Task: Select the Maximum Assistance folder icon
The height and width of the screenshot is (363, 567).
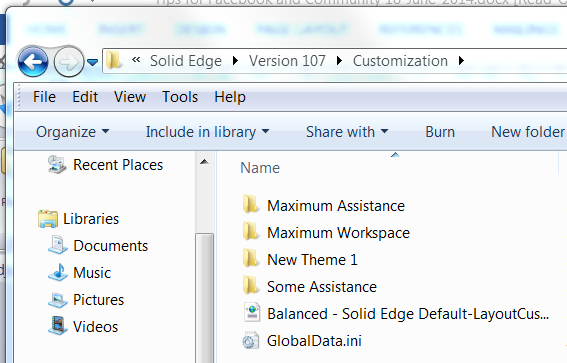Action: point(250,205)
